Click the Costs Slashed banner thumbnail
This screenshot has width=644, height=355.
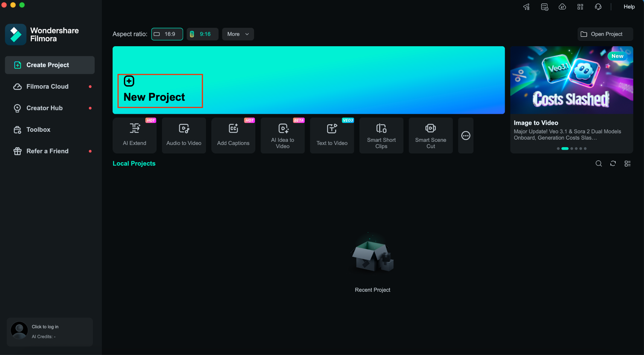coord(571,80)
